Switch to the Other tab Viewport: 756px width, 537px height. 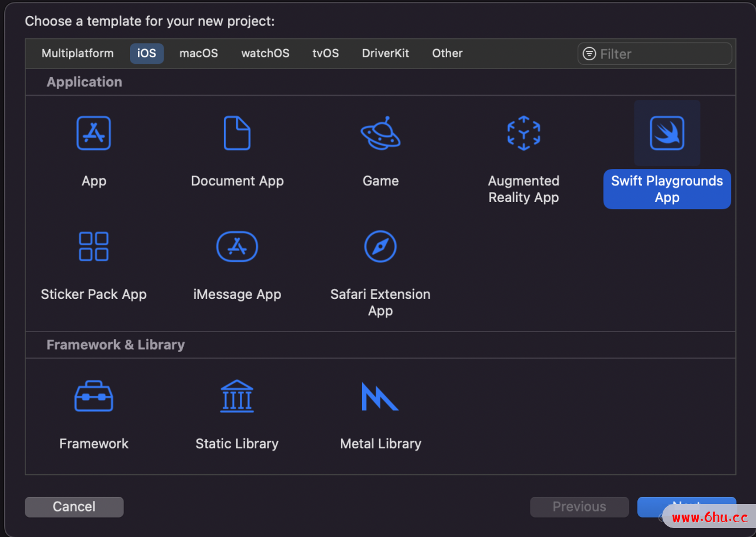point(447,53)
